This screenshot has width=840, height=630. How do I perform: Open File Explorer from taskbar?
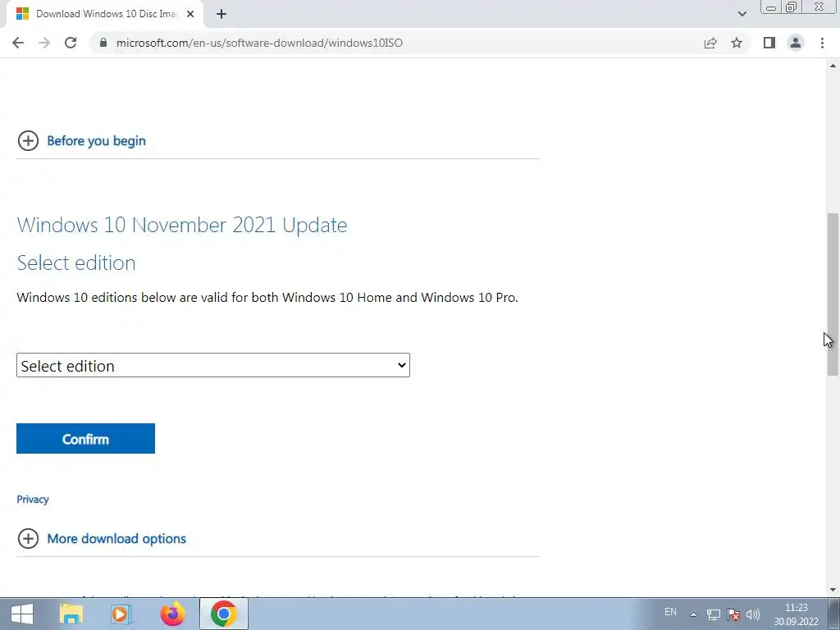tap(71, 614)
